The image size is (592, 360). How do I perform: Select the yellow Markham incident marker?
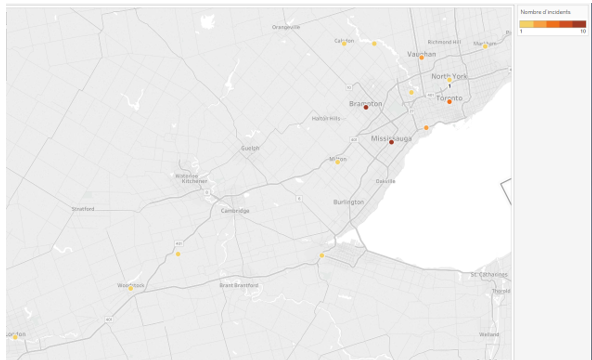[x=485, y=47]
